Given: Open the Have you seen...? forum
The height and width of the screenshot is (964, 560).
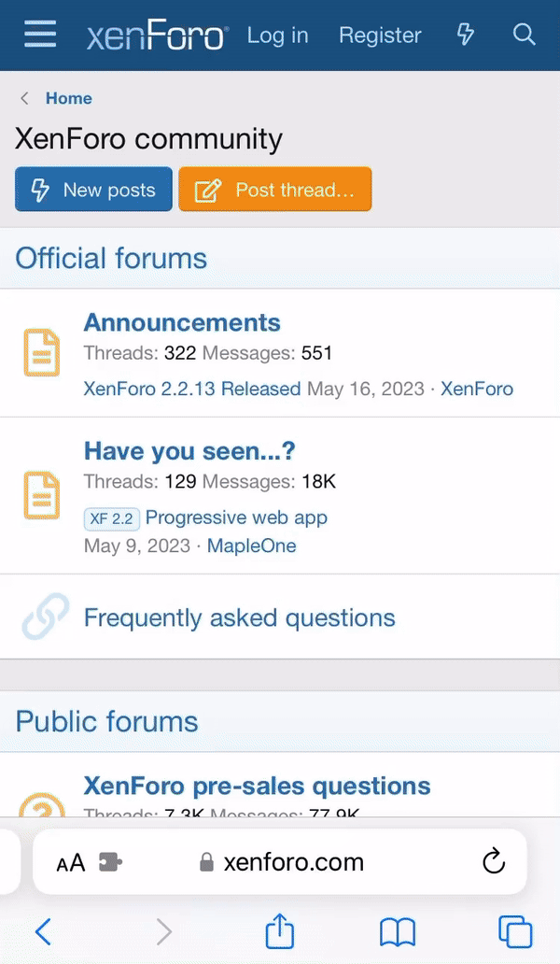Looking at the screenshot, I should point(189,450).
